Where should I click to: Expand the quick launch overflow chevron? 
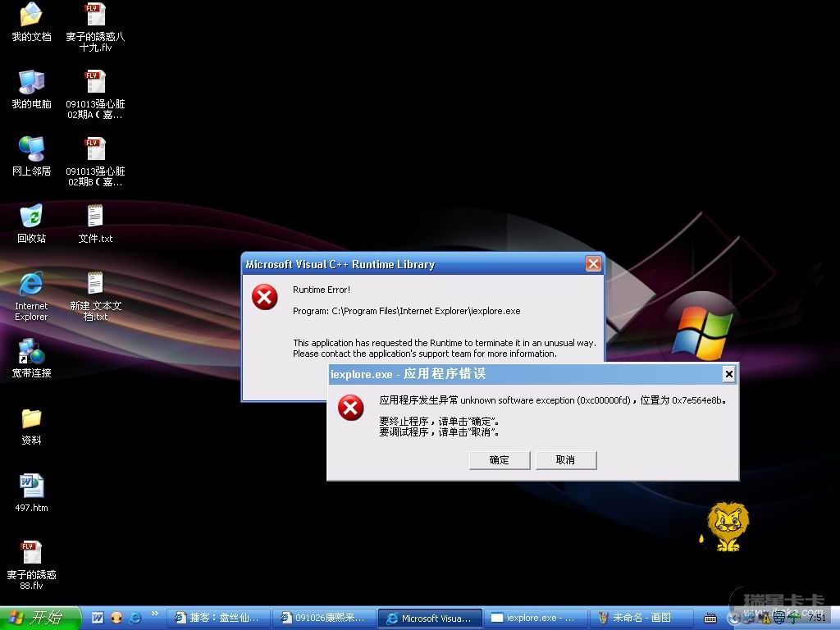155,614
